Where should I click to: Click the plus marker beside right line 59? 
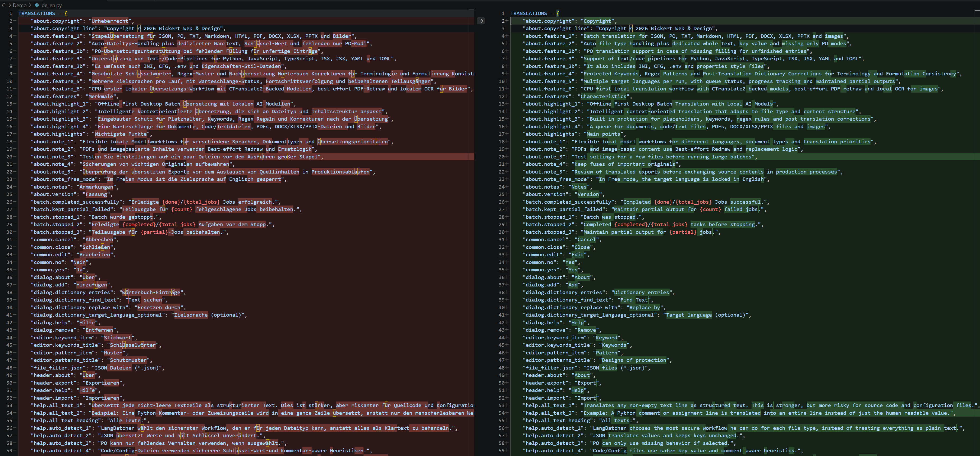point(507,451)
